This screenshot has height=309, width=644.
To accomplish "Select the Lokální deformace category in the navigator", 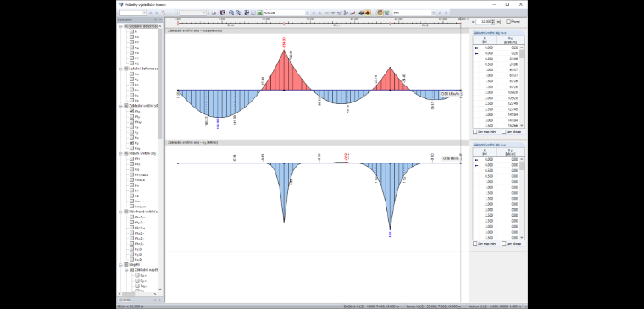I will 143,69.
